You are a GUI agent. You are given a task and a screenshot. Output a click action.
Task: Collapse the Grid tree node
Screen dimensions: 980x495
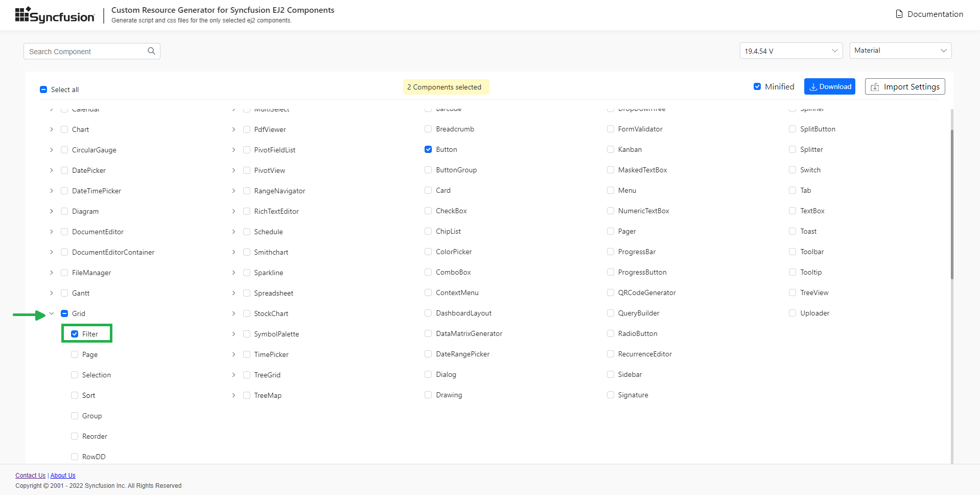52,313
